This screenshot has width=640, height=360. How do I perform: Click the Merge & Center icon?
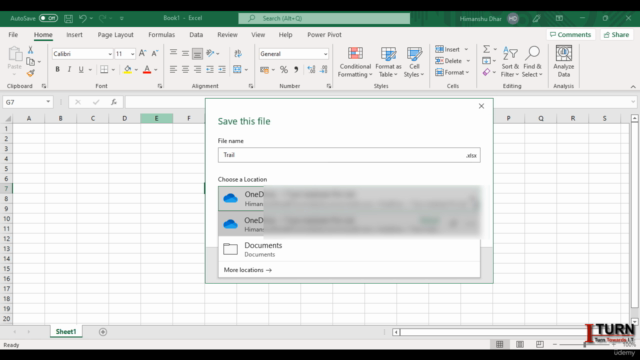237,70
